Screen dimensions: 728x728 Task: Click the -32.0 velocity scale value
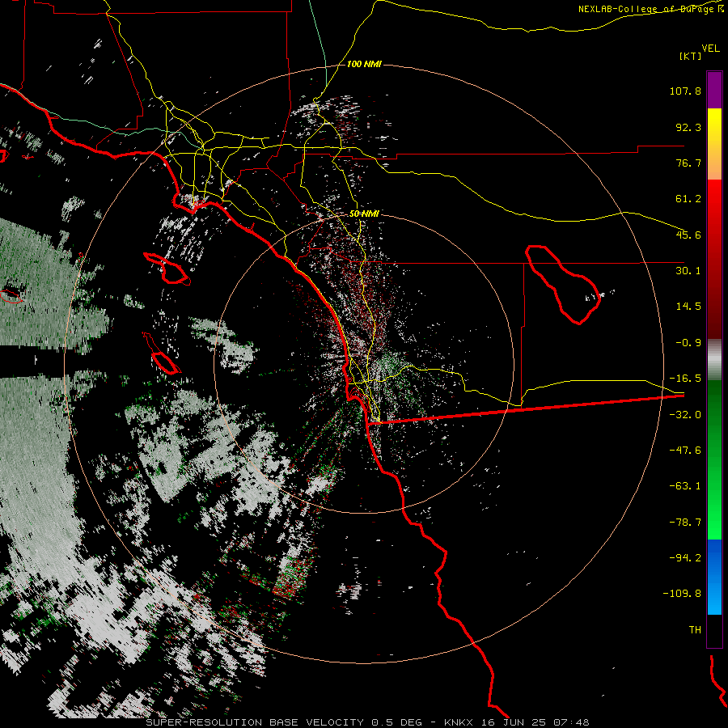coord(685,415)
